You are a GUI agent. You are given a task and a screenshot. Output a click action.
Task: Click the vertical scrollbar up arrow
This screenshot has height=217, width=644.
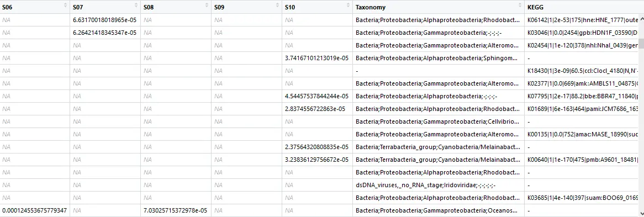click(x=641, y=18)
